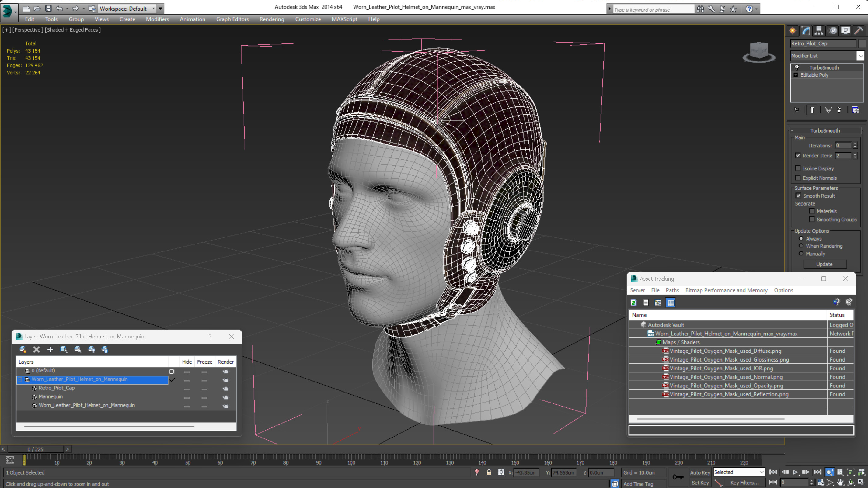Open the Hierarchy command panel tab
The height and width of the screenshot is (488, 868).
pyautogui.click(x=819, y=31)
